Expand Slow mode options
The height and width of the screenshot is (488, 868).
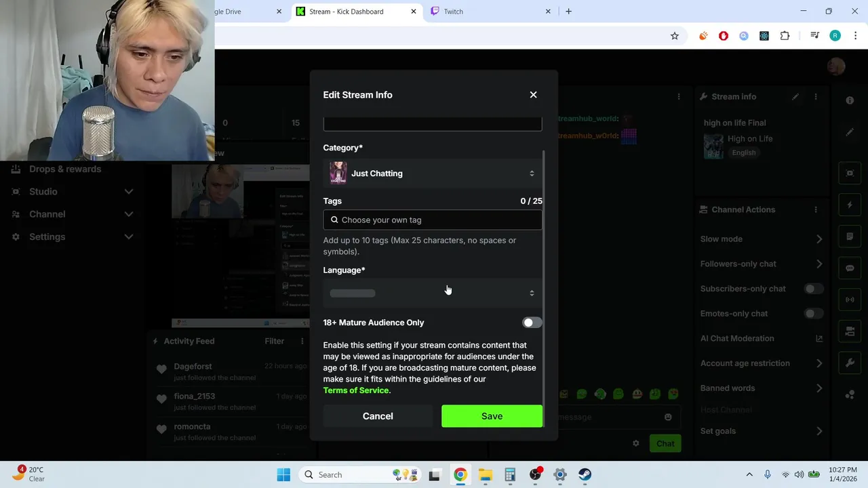761,239
